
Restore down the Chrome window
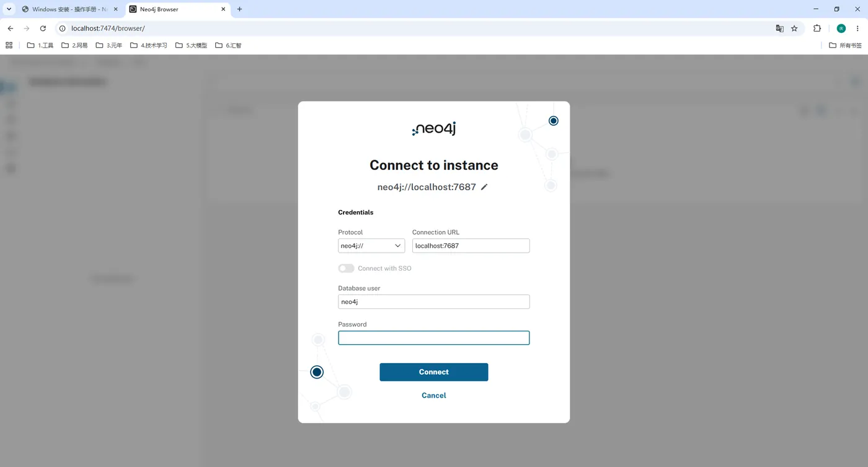coord(836,9)
